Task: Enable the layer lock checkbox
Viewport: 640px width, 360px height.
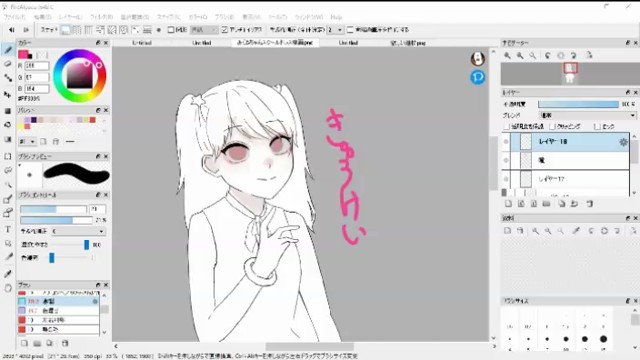Action: [x=597, y=127]
